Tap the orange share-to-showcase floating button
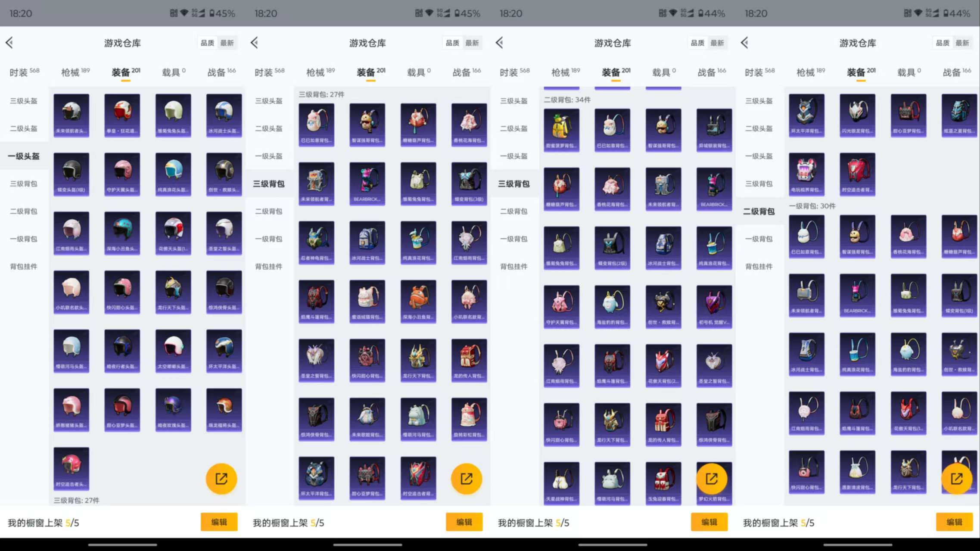 pos(221,478)
